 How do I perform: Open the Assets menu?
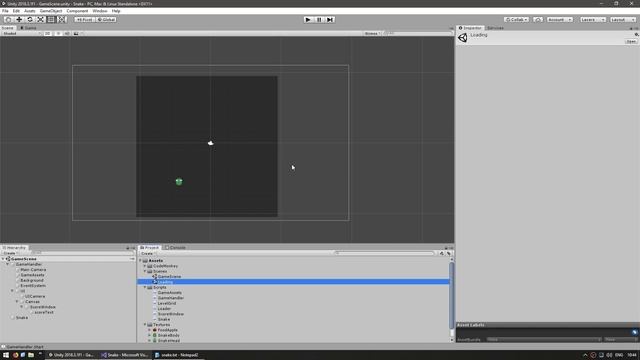30,11
